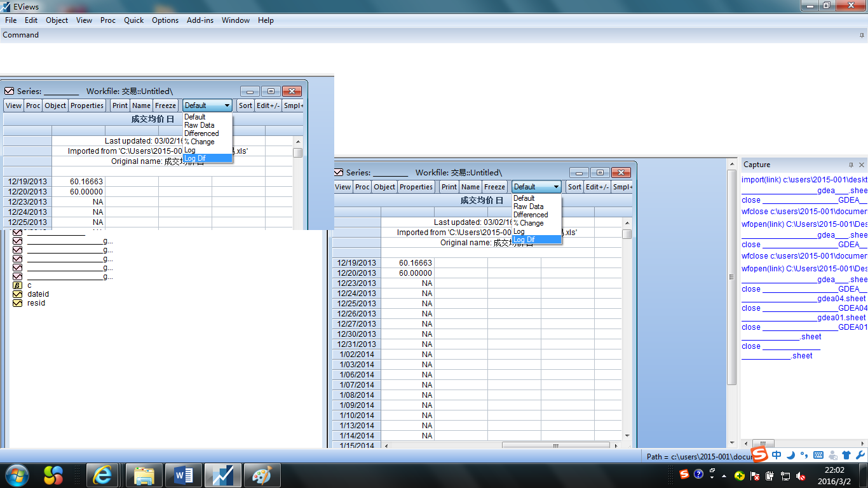Toggle the 中 Chinese/English input mode
868x488 pixels.
[x=776, y=455]
